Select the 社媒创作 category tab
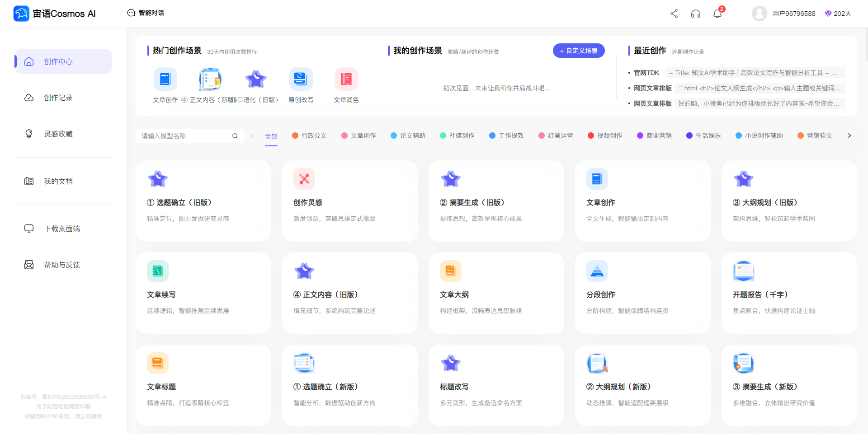868x434 pixels. pos(458,135)
